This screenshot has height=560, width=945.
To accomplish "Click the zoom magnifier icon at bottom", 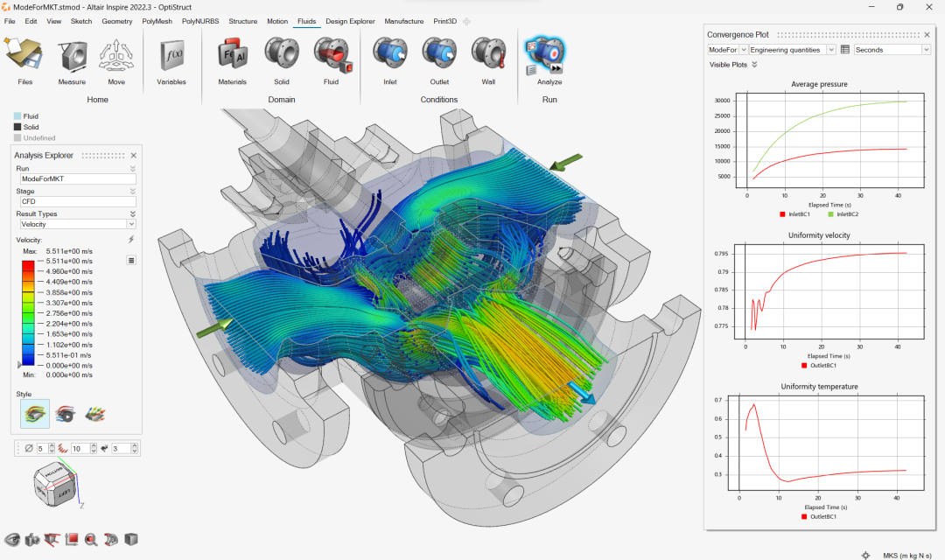I will pyautogui.click(x=91, y=540).
